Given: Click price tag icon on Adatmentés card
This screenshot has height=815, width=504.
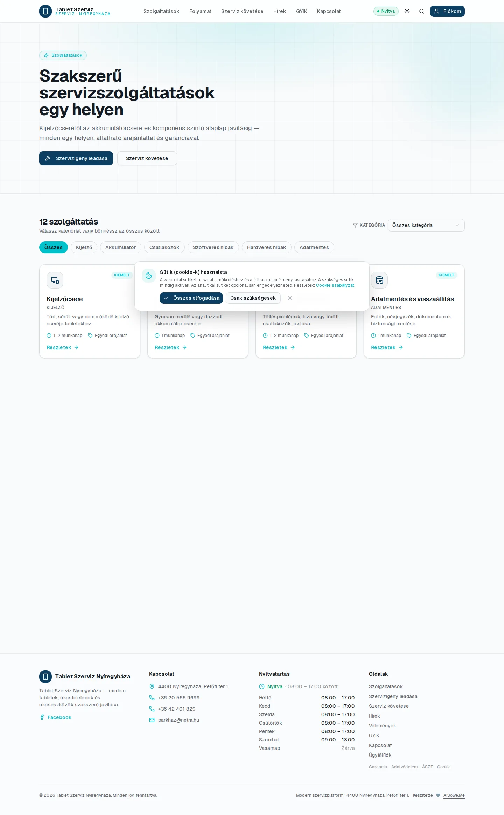Looking at the screenshot, I should pos(409,336).
